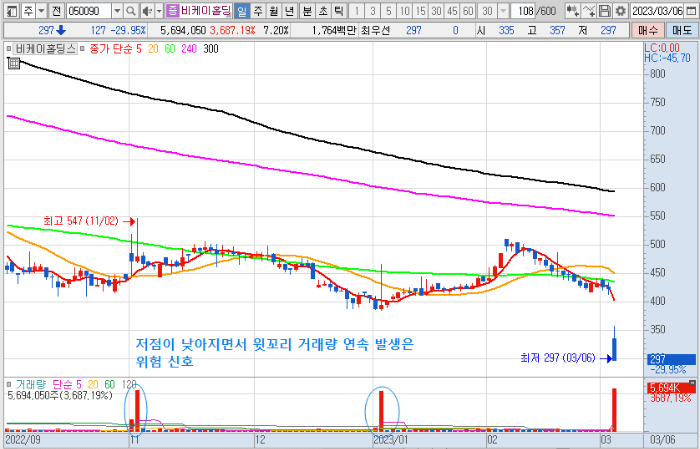Click the 2022/09 date axis label
The height and width of the screenshot is (449, 700).
[x=23, y=439]
